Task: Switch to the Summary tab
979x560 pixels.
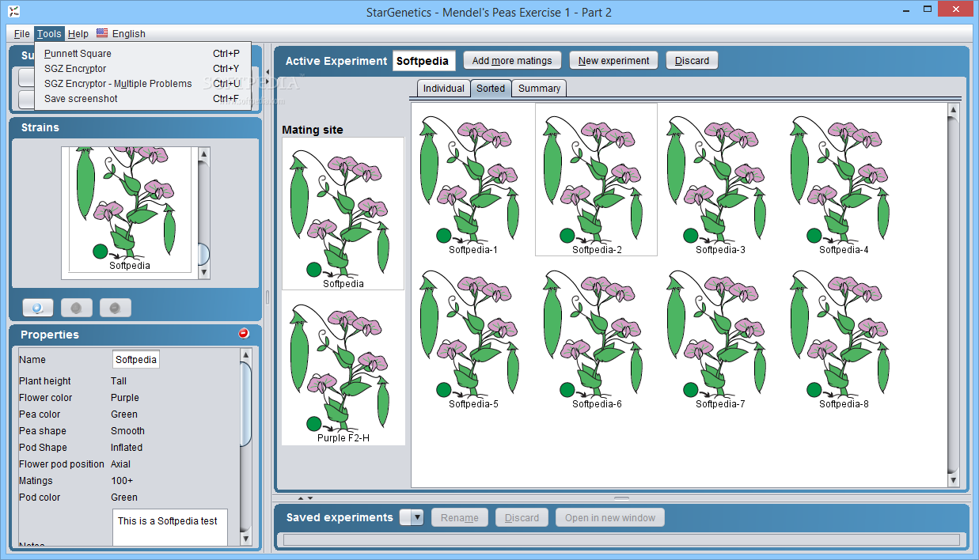Action: [539, 88]
